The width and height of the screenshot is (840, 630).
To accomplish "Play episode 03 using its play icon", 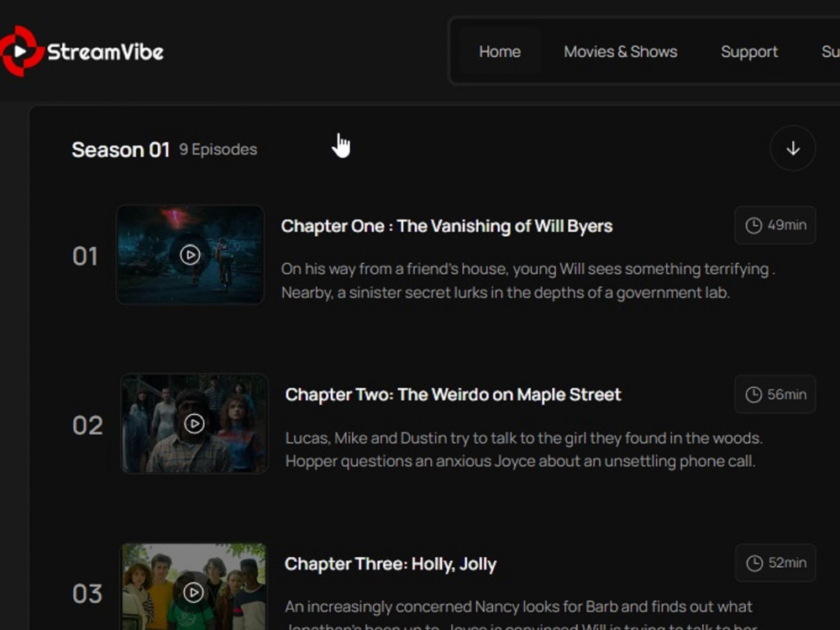I will pyautogui.click(x=193, y=592).
